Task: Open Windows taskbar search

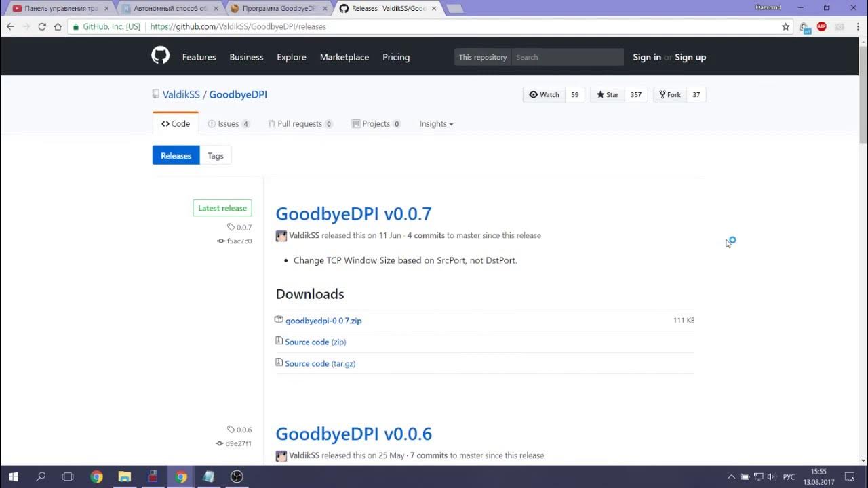Action: (x=41, y=476)
